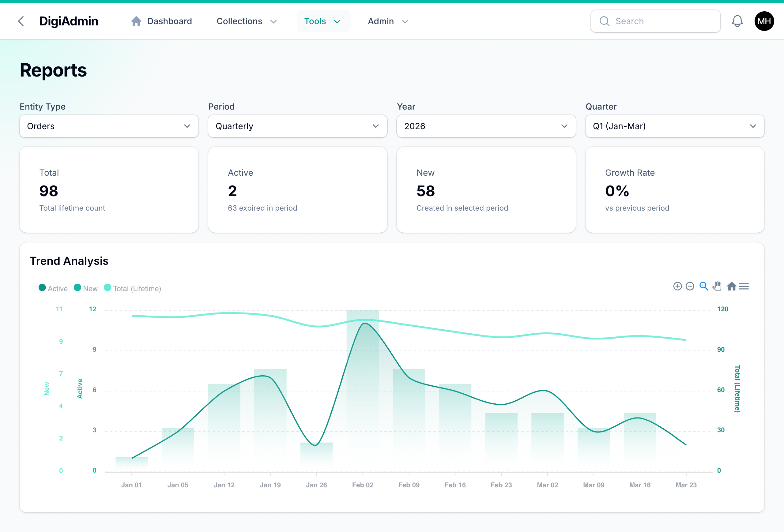This screenshot has width=784, height=532.
Task: Open the Entity Type dropdown showing Orders
Action: click(x=109, y=126)
